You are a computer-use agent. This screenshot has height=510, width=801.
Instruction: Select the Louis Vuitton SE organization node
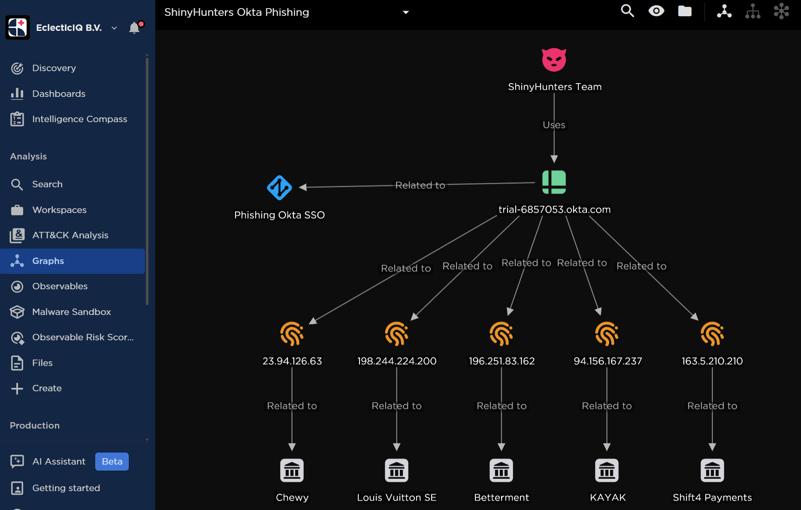point(396,471)
